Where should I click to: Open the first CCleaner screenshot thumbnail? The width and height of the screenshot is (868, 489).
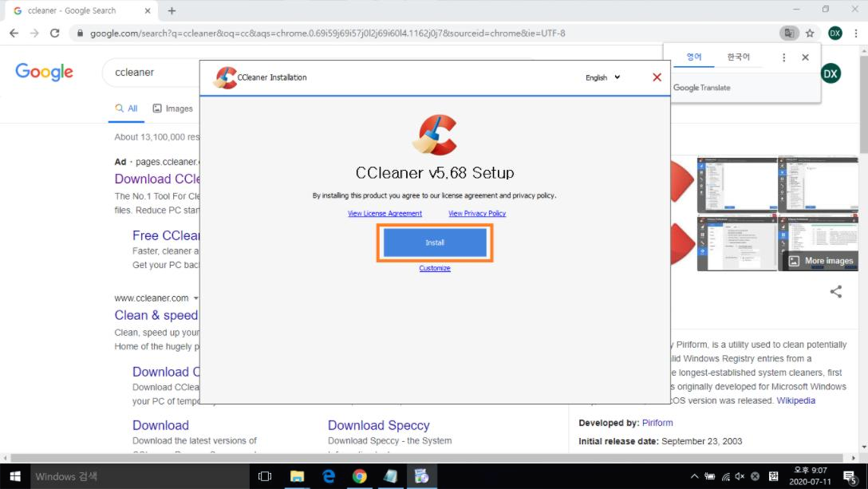(737, 184)
